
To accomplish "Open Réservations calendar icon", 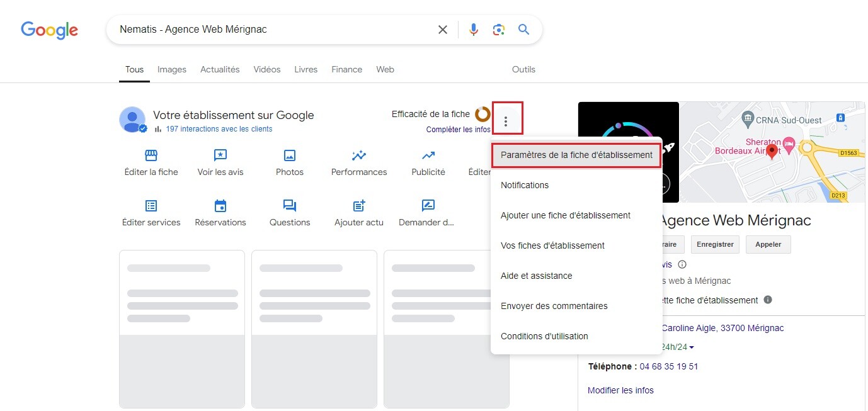I will pos(220,206).
